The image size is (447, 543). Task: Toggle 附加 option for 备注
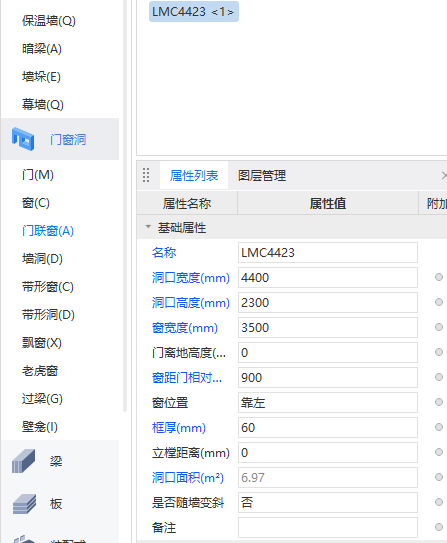[439, 527]
